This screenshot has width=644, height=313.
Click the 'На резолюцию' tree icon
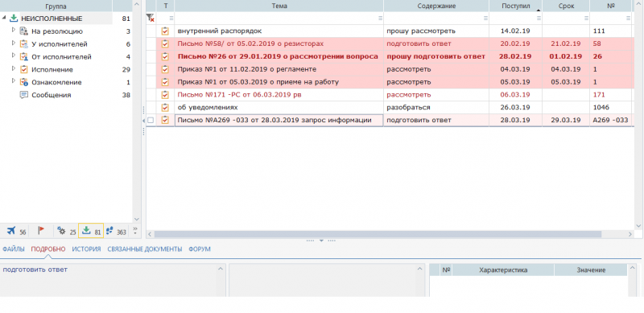[x=24, y=31]
